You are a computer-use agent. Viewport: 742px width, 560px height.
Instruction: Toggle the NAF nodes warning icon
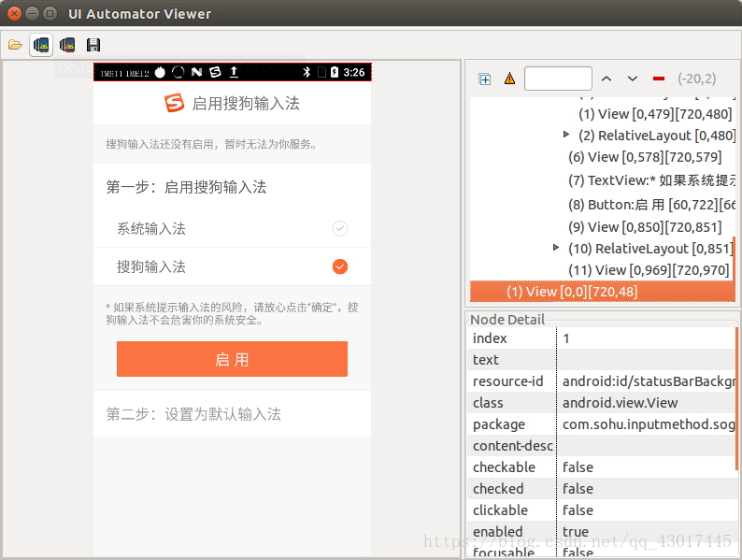click(509, 79)
